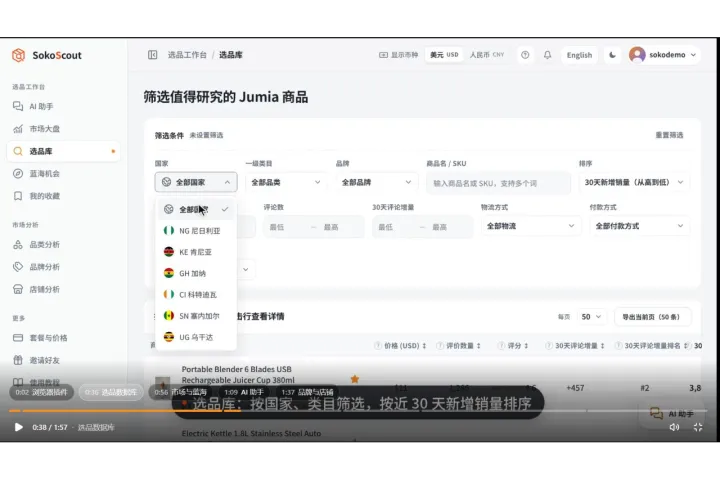Select CI 科特迪瓦 country option
The width and height of the screenshot is (720, 480).
tap(196, 294)
